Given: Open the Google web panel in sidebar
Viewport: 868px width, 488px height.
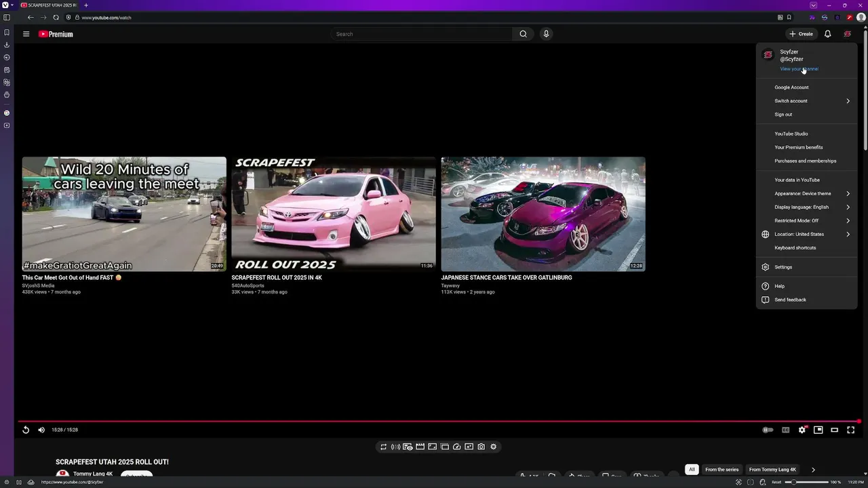Looking at the screenshot, I should click(x=7, y=113).
